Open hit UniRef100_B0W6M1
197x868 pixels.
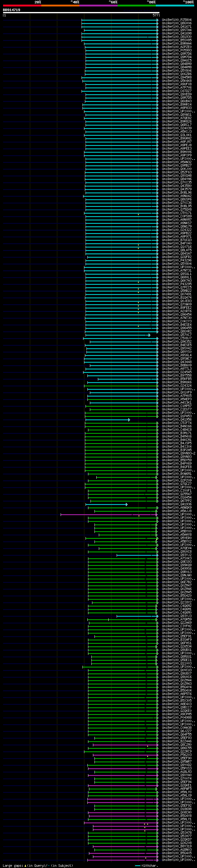pos(176,474)
